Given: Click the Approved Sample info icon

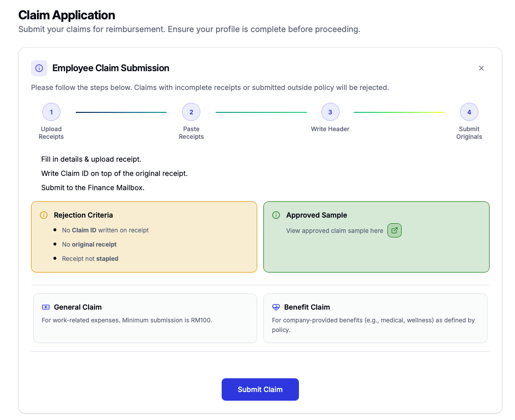Looking at the screenshot, I should pyautogui.click(x=276, y=215).
